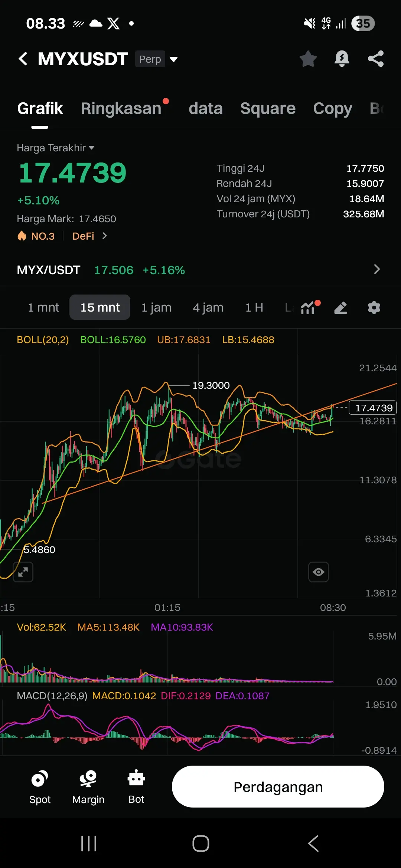This screenshot has height=868, width=401.
Task: Tap Android home button
Action: pyautogui.click(x=200, y=844)
